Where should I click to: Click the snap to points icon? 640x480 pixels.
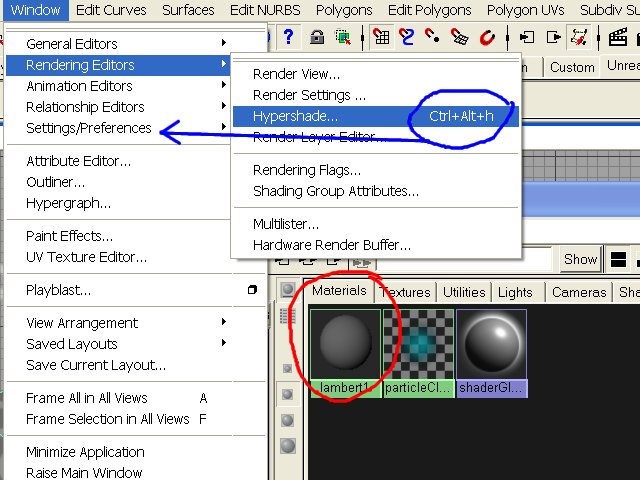(433, 38)
